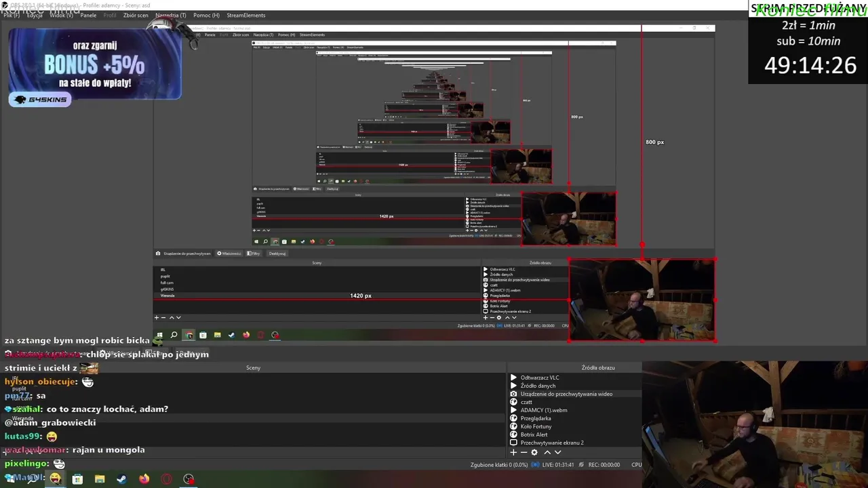The width and height of the screenshot is (868, 488).
Task: Click Właściwości button in nested preview OBS toolbar
Action: 229,253
